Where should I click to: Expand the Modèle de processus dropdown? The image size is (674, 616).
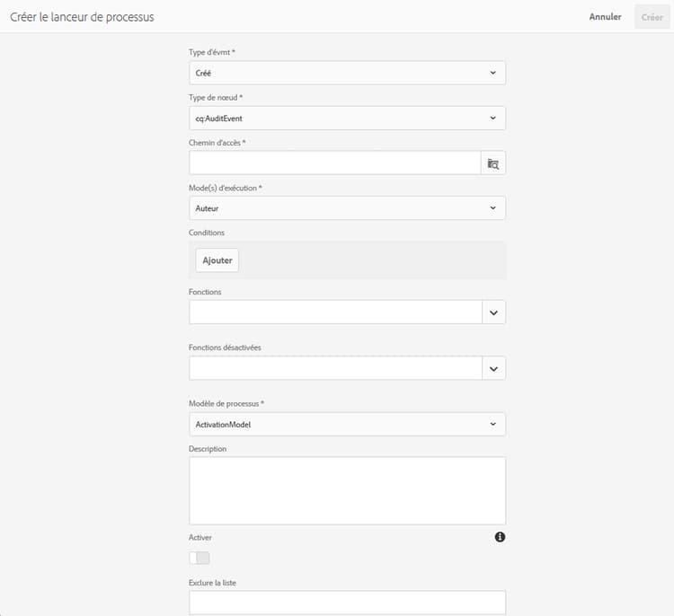point(347,424)
